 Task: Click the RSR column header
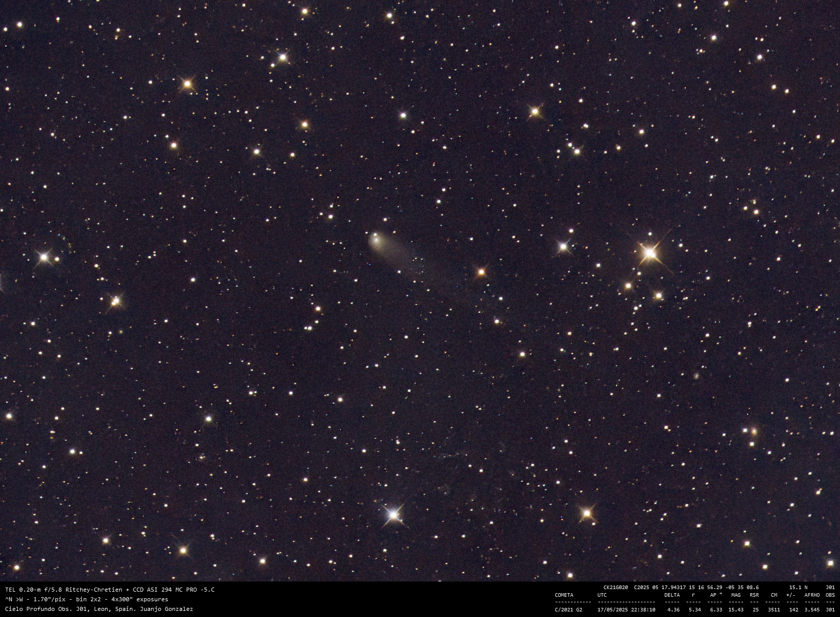tap(754, 595)
